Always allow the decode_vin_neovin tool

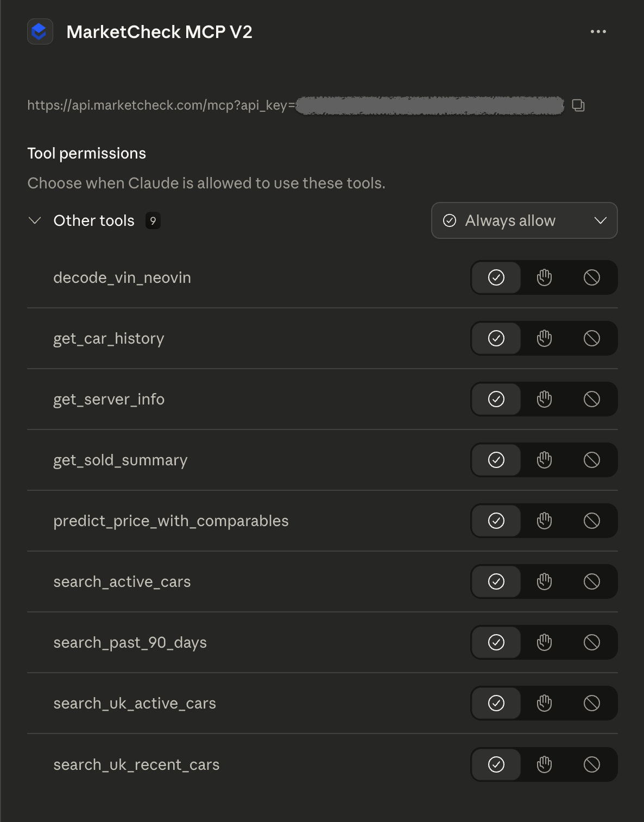(x=496, y=277)
